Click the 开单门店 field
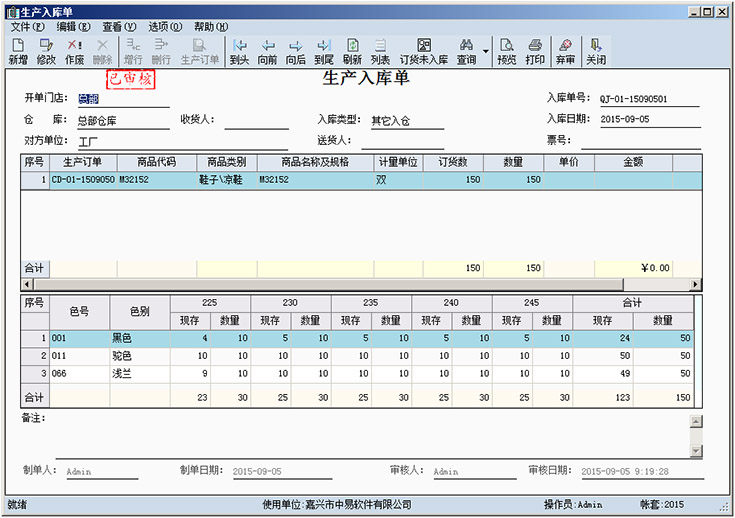 (123, 99)
